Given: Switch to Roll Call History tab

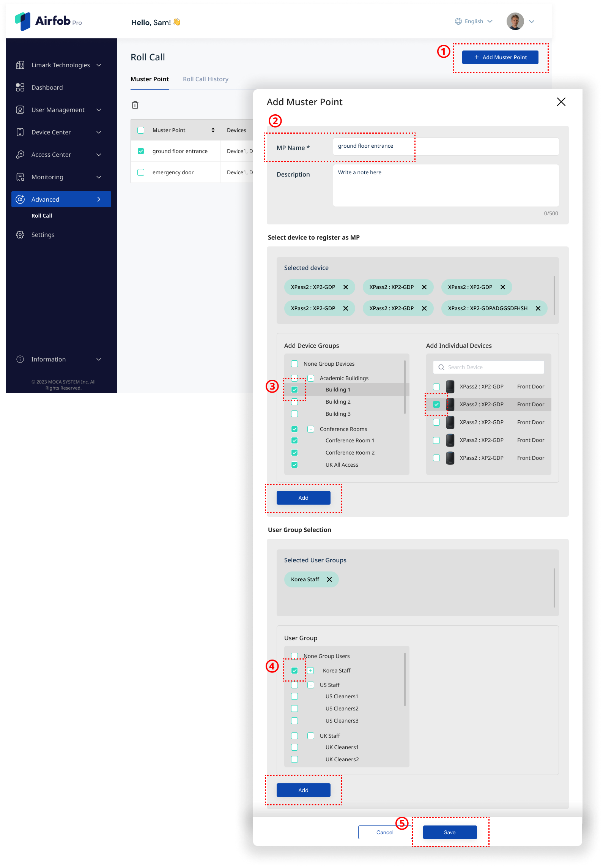Looking at the screenshot, I should 206,79.
